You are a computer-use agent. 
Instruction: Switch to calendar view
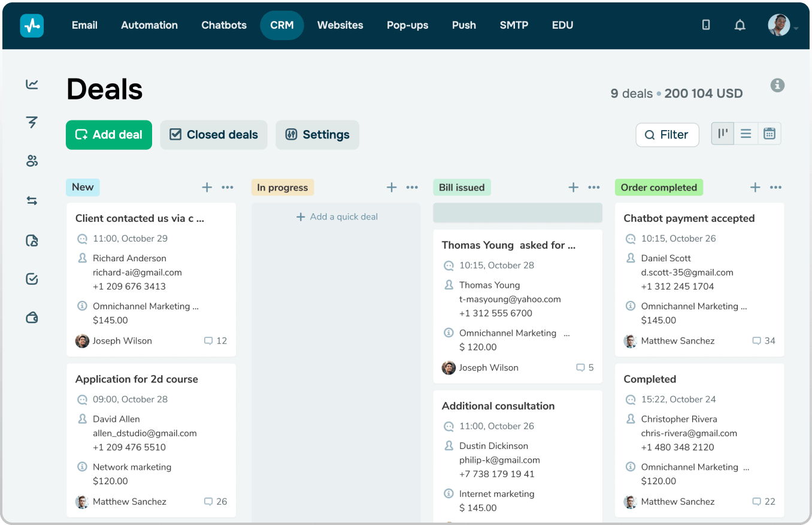tap(769, 134)
